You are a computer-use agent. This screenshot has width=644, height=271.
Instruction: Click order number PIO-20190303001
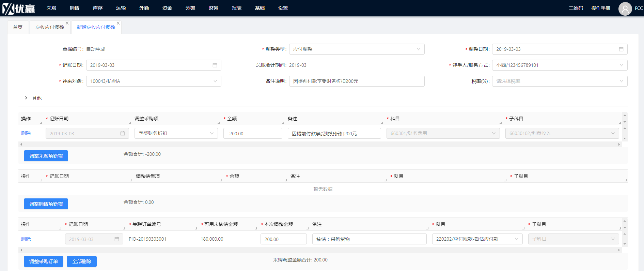(147, 239)
